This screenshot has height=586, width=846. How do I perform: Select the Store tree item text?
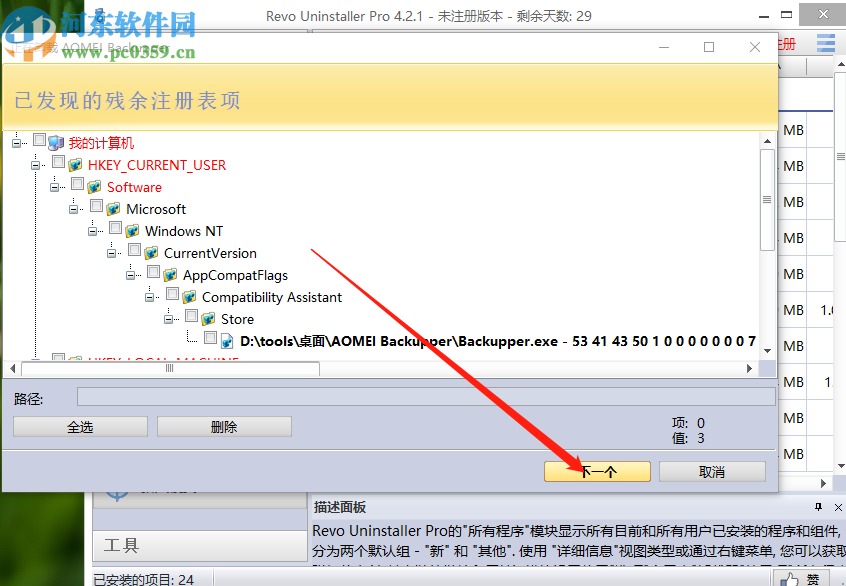point(237,319)
